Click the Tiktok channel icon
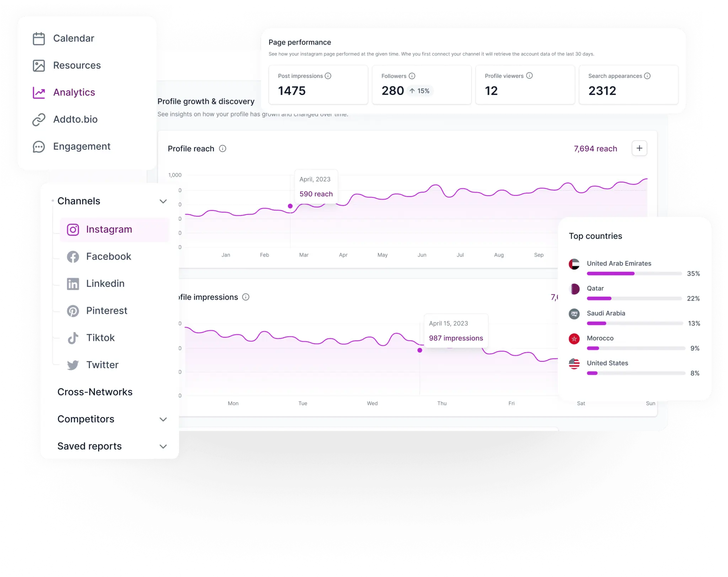The height and width of the screenshot is (577, 728). [x=73, y=338]
